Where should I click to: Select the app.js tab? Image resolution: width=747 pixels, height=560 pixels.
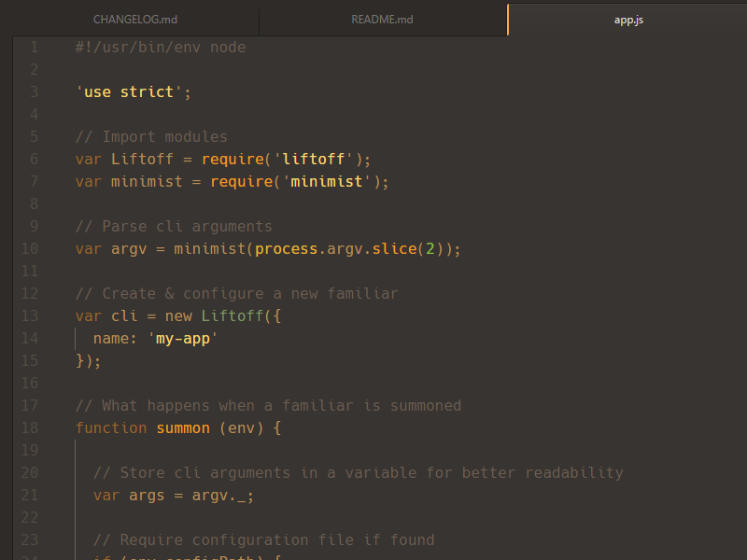pyautogui.click(x=628, y=20)
